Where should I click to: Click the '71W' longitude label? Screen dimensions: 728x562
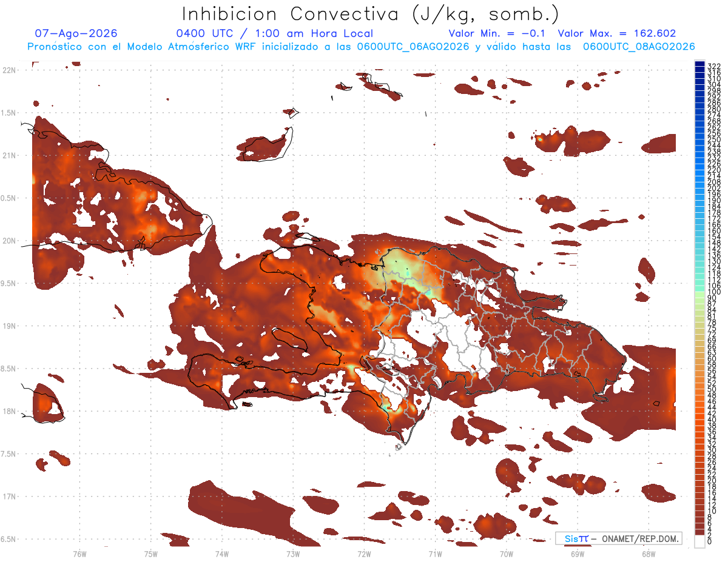(435, 554)
